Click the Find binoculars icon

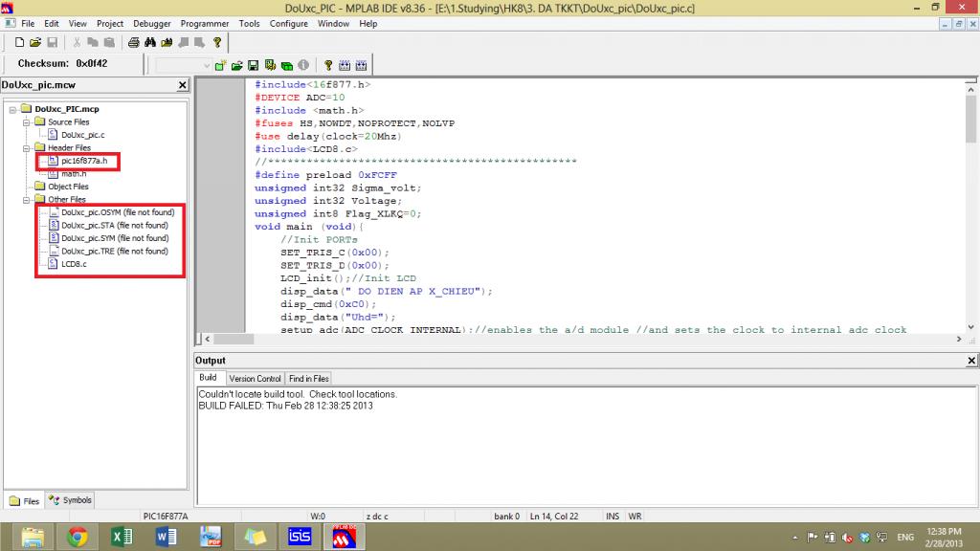coord(151,43)
